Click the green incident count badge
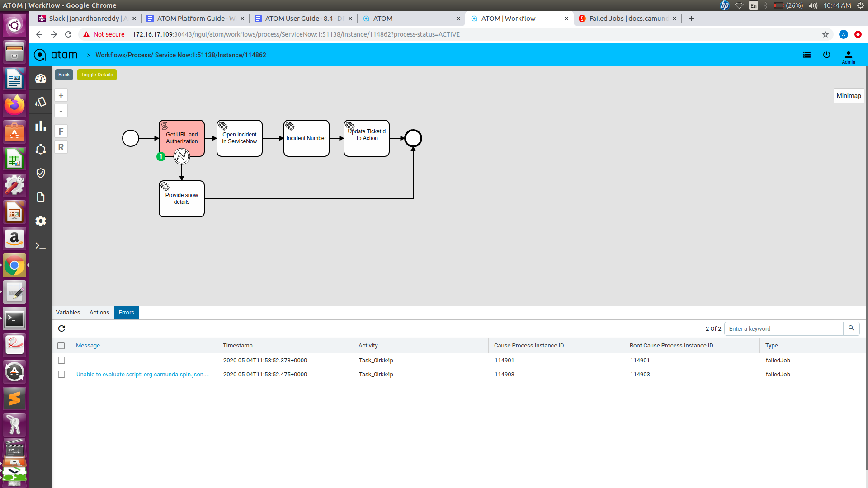This screenshot has height=488, width=868. click(x=160, y=156)
